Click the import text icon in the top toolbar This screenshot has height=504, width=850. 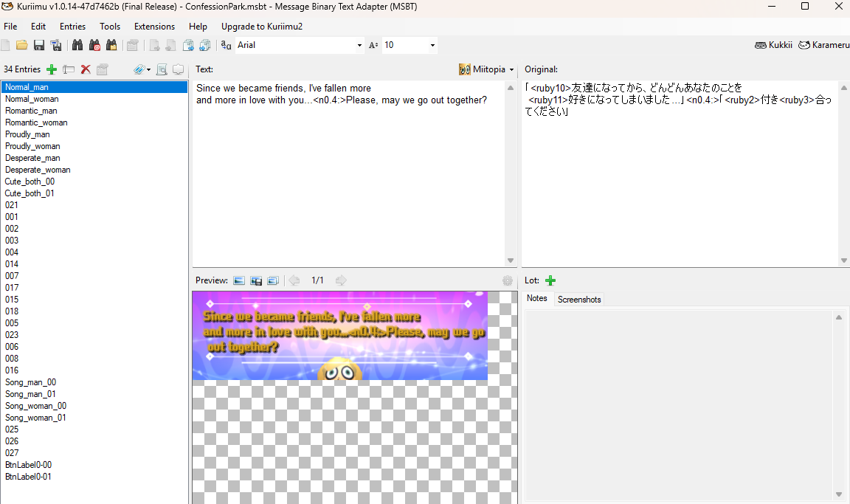coord(170,45)
